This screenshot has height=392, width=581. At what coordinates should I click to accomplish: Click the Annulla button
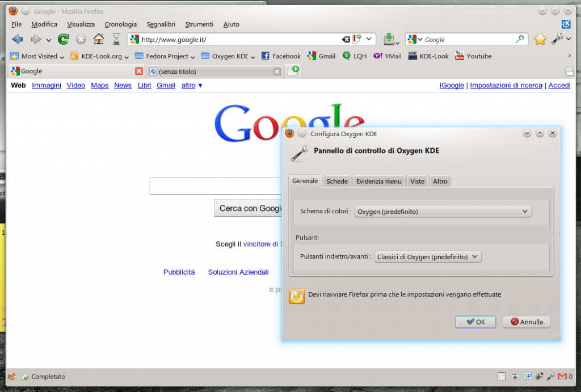point(526,322)
